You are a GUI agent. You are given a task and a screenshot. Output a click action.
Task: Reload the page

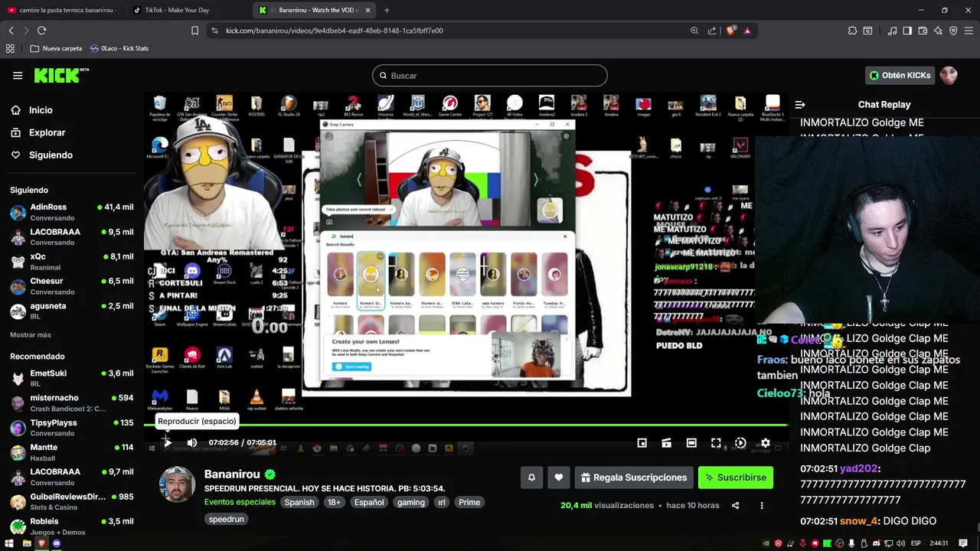click(x=41, y=31)
